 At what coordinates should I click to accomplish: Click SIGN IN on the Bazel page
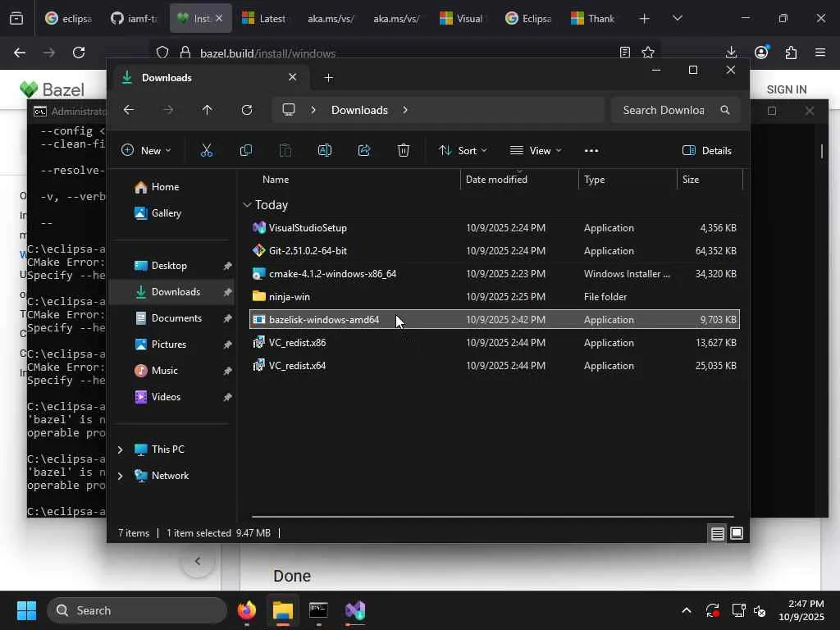tap(787, 89)
